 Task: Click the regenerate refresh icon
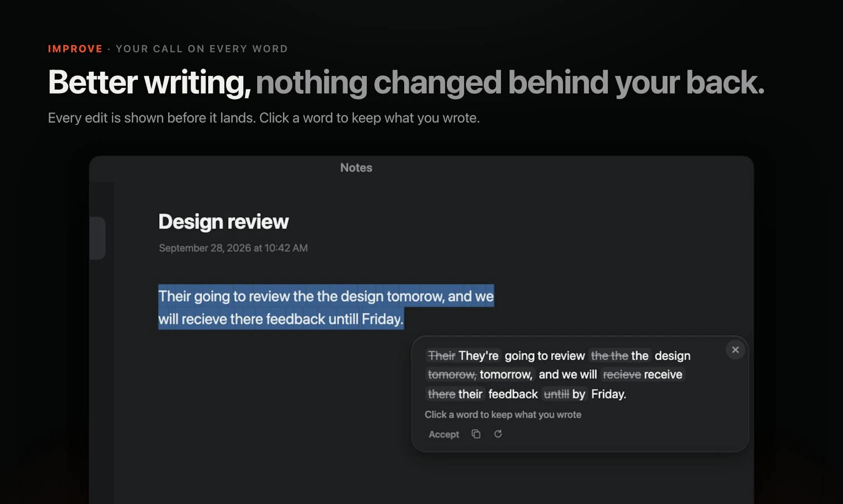(x=498, y=434)
